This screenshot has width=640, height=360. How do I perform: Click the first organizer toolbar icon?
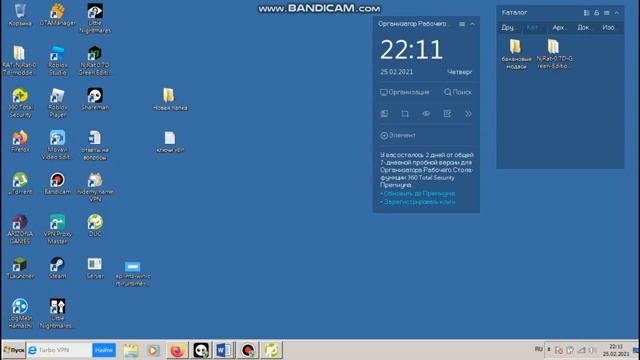[x=384, y=113]
